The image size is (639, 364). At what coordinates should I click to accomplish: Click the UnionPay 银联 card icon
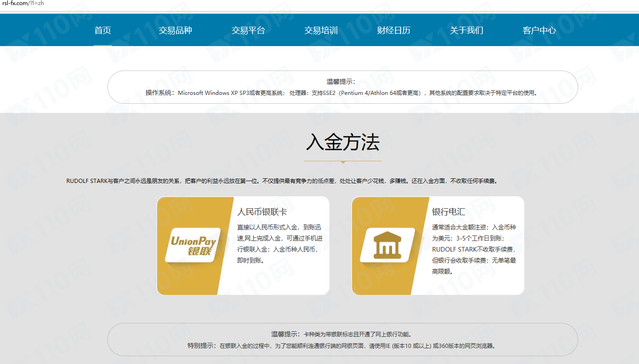pyautogui.click(x=193, y=246)
